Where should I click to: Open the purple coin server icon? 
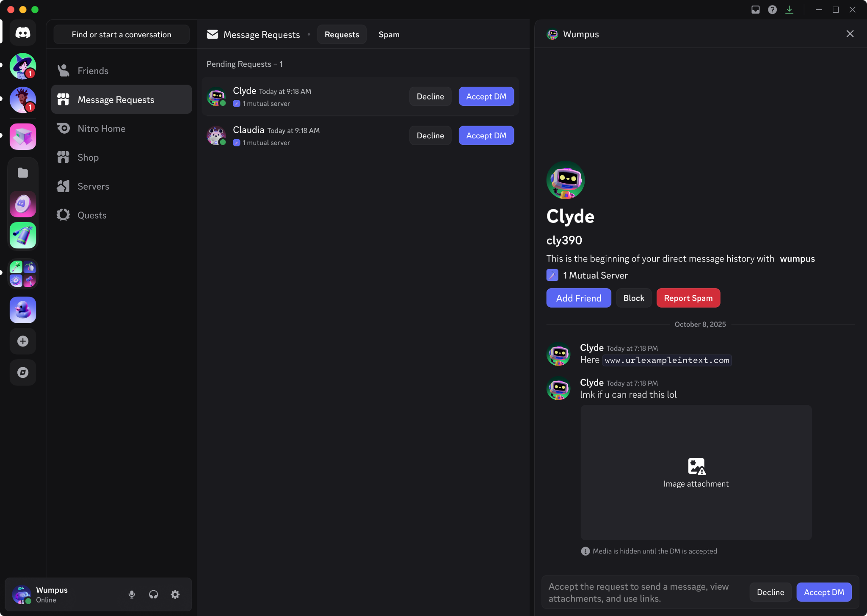23,204
